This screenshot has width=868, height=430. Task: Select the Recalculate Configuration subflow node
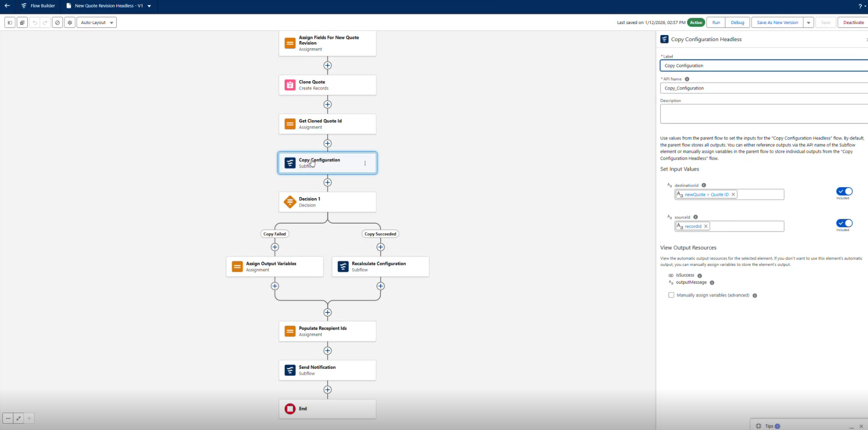381,267
